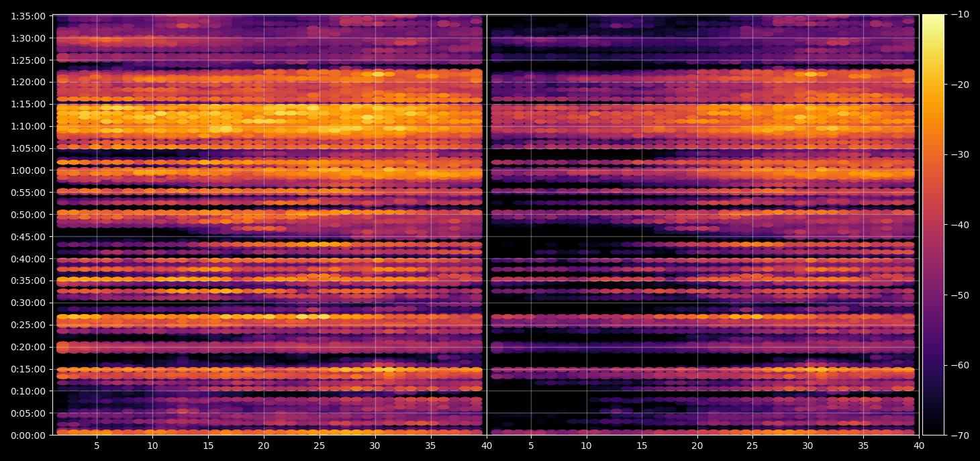Click the 0:10:00 time axis label
The height and width of the screenshot is (461, 980).
(x=28, y=391)
